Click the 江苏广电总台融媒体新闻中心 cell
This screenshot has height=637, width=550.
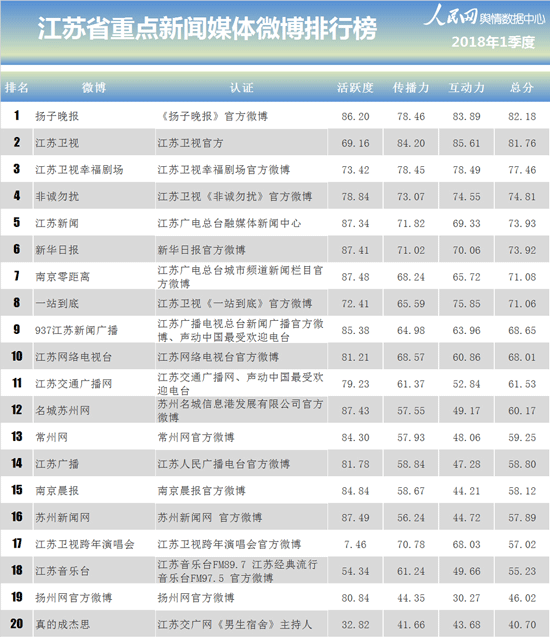(x=241, y=223)
